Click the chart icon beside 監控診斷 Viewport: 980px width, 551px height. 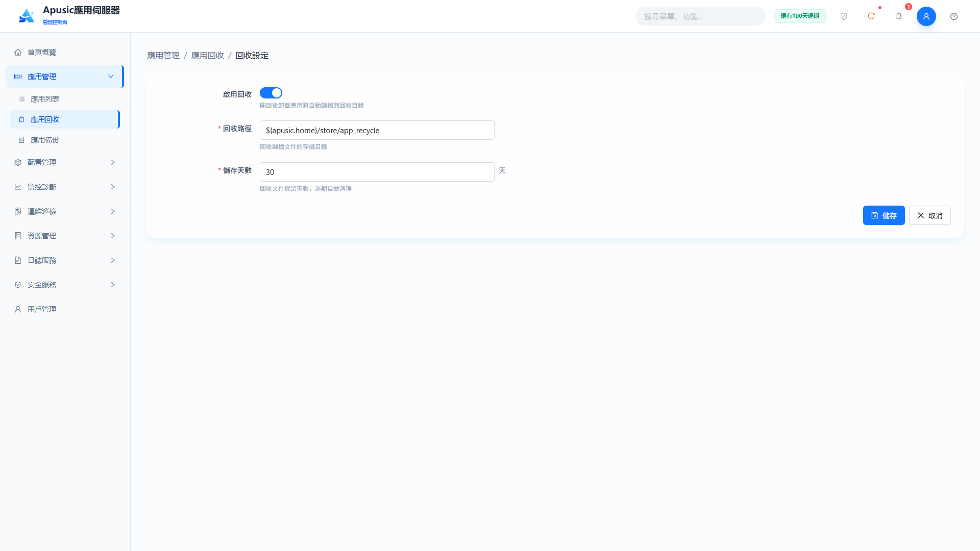click(x=18, y=187)
